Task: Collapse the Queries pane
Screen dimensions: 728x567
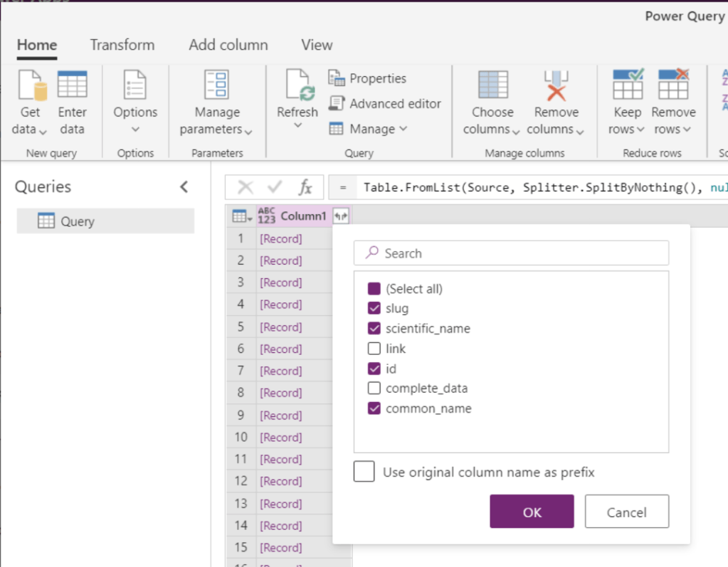Action: coord(184,187)
